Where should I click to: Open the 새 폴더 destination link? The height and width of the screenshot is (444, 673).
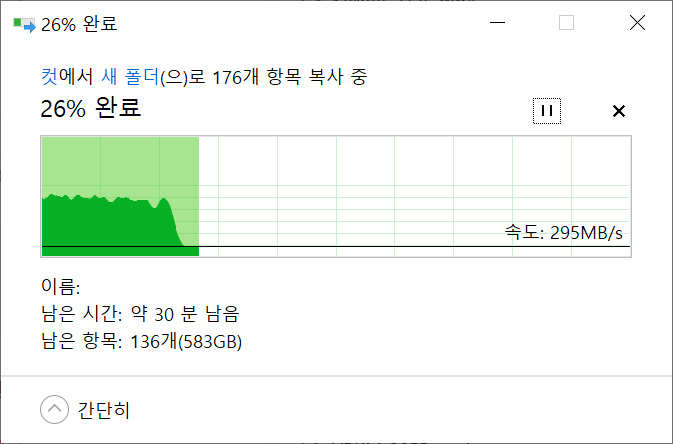pyautogui.click(x=130, y=77)
